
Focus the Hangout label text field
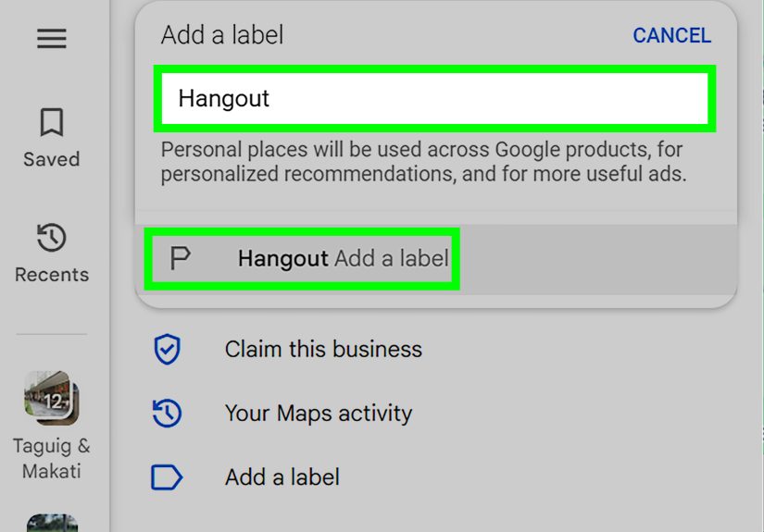[434, 98]
